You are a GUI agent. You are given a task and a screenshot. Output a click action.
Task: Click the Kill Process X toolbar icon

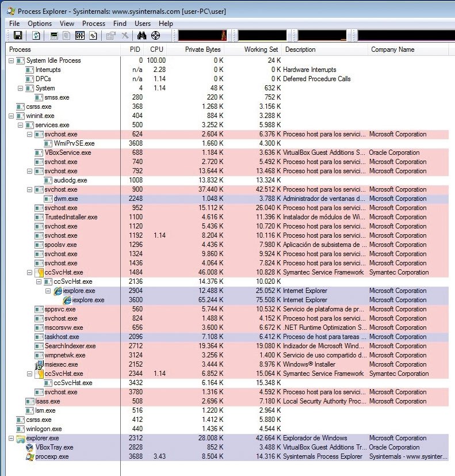click(125, 36)
